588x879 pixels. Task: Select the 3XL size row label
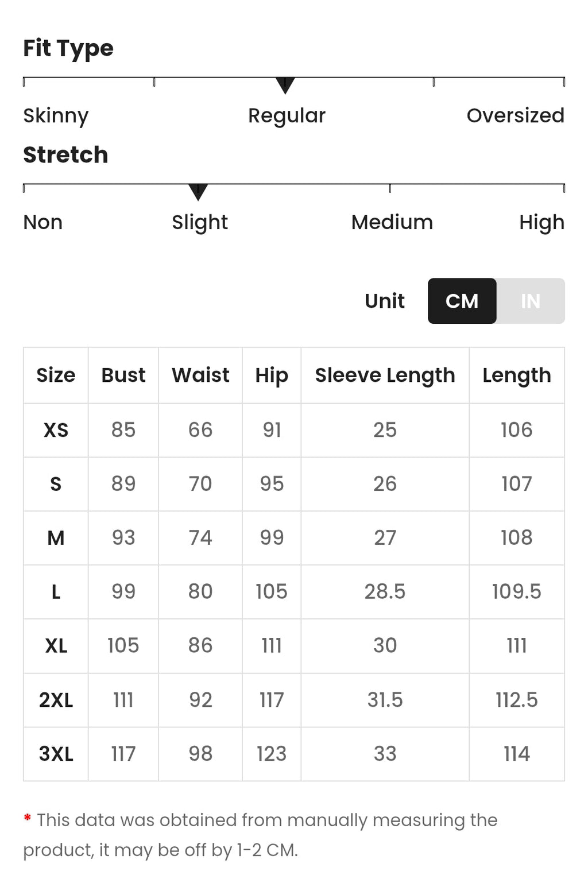(56, 754)
